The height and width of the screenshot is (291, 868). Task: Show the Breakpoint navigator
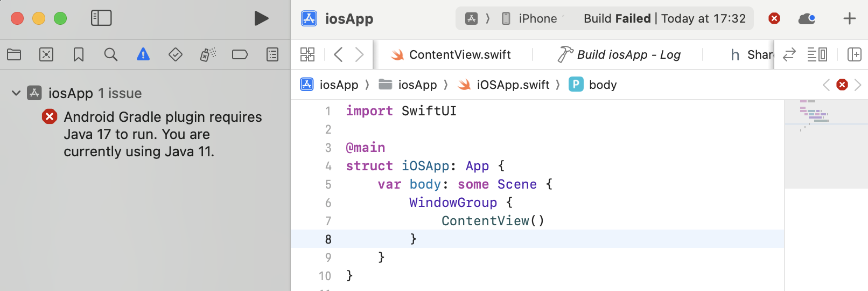tap(240, 54)
